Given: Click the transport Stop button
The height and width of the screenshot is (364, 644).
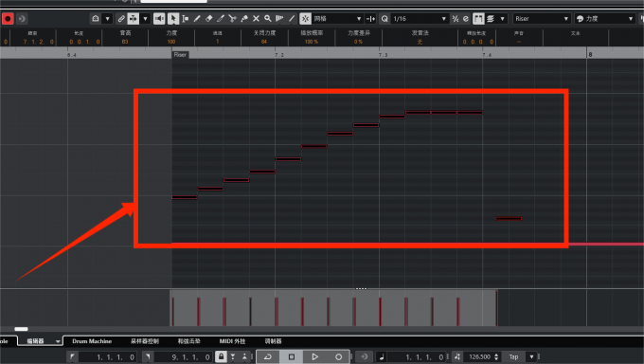Looking at the screenshot, I should pyautogui.click(x=291, y=356).
